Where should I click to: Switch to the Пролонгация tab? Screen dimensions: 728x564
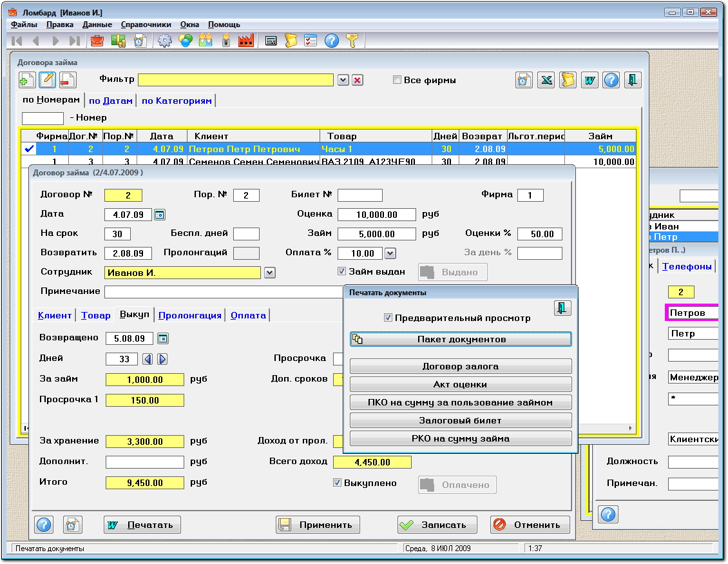pos(189,315)
